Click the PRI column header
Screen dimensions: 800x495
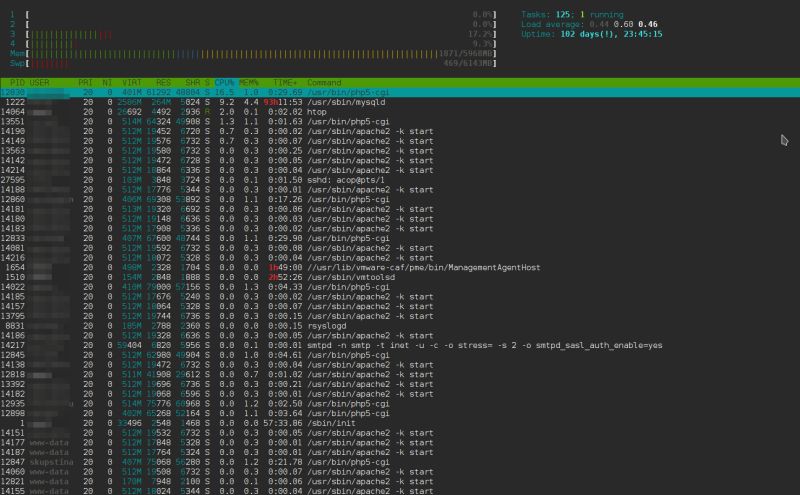click(x=85, y=83)
